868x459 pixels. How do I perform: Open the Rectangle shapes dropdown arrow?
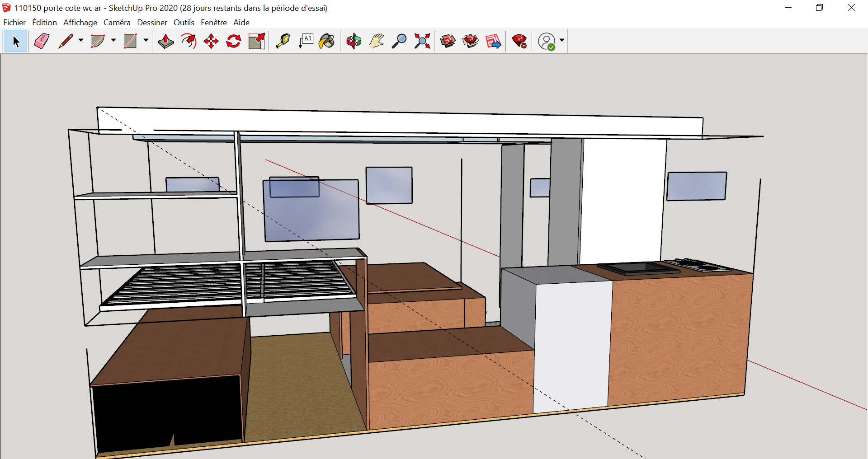146,40
